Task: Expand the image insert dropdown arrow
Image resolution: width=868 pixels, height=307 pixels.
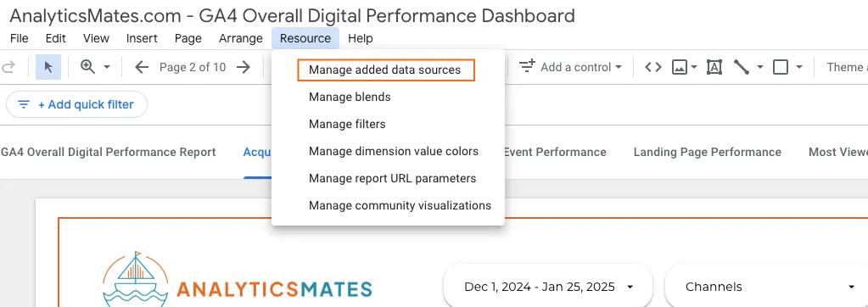Action: click(x=693, y=68)
